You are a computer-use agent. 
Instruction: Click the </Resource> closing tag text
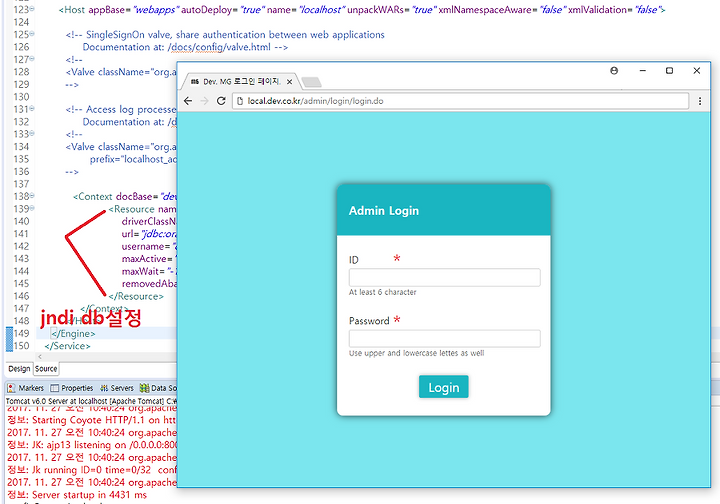pos(136,297)
